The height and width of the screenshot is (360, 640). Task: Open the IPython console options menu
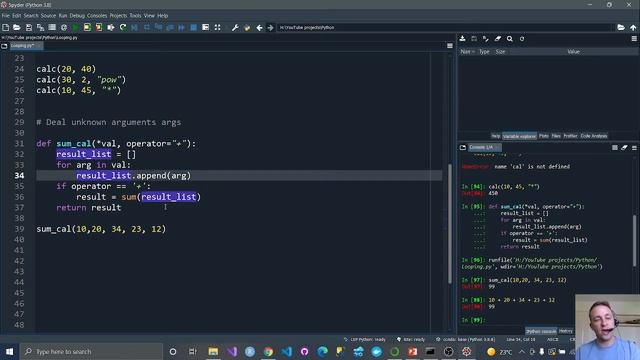tap(634, 147)
